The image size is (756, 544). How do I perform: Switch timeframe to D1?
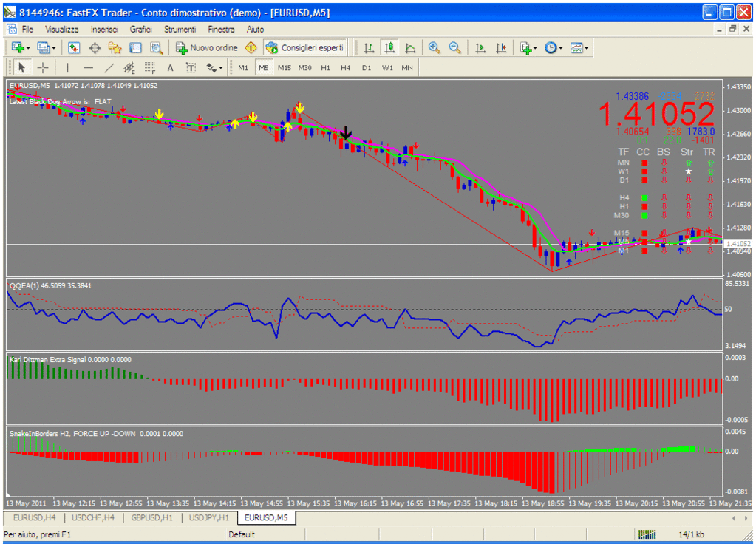[x=367, y=68]
